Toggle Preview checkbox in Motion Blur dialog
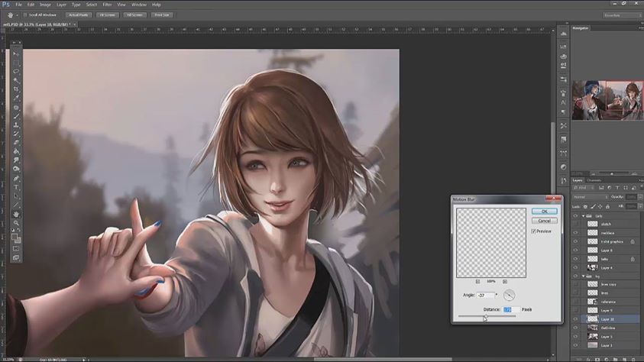 [x=533, y=231]
